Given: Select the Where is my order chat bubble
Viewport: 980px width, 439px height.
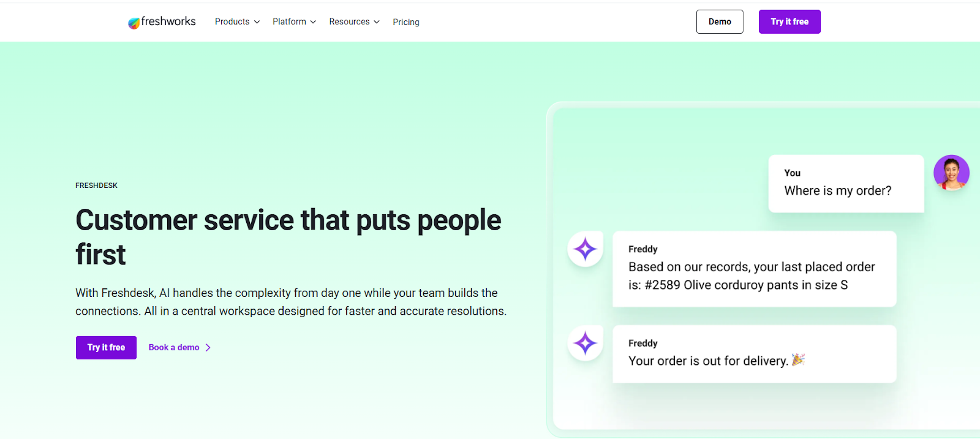Looking at the screenshot, I should click(845, 184).
